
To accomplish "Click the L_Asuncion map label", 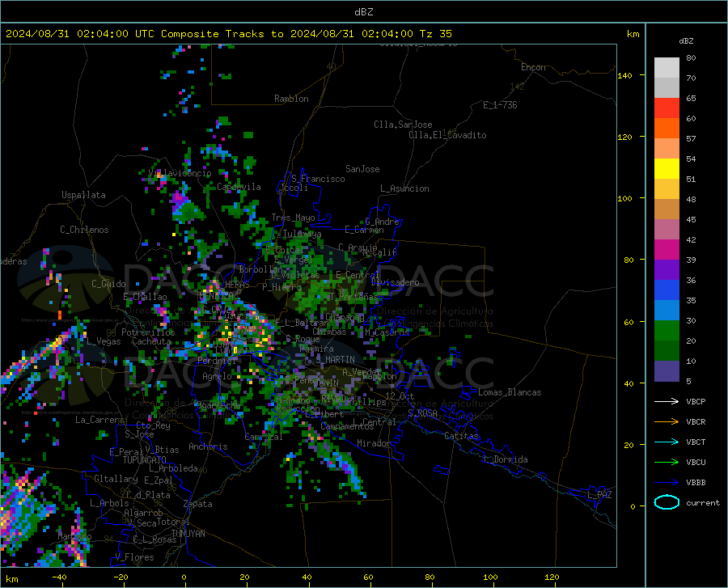I will click(x=404, y=188).
